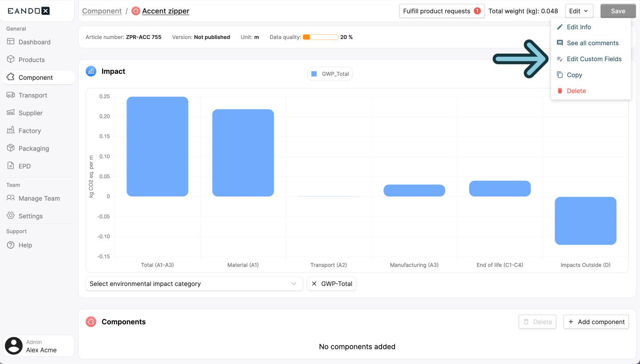This screenshot has width=640, height=364.
Task: Expand the Edit dropdown button
Action: pyautogui.click(x=579, y=11)
